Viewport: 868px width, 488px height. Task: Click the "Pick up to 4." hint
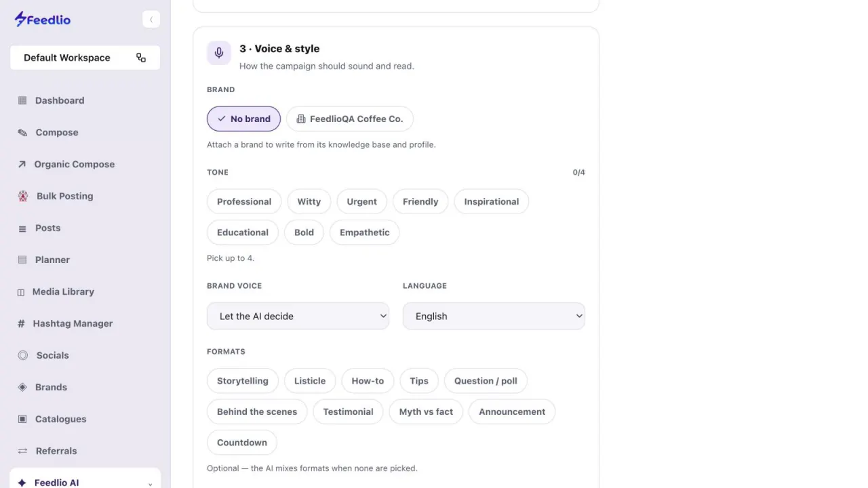[x=231, y=258]
